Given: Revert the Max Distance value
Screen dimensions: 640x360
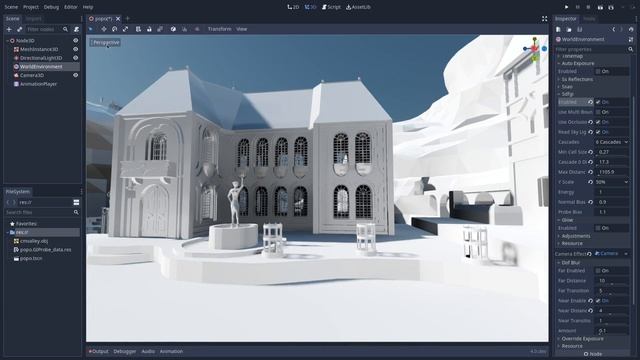Looking at the screenshot, I should [590, 172].
